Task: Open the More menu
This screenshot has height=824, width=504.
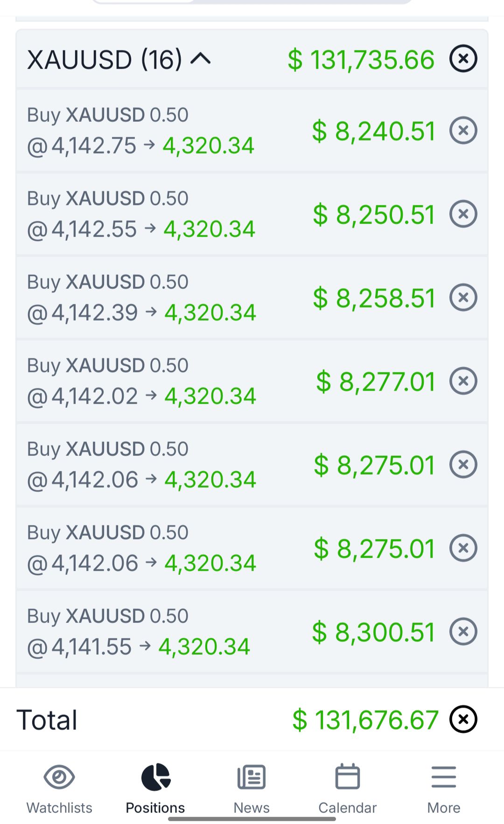Action: pyautogui.click(x=443, y=789)
